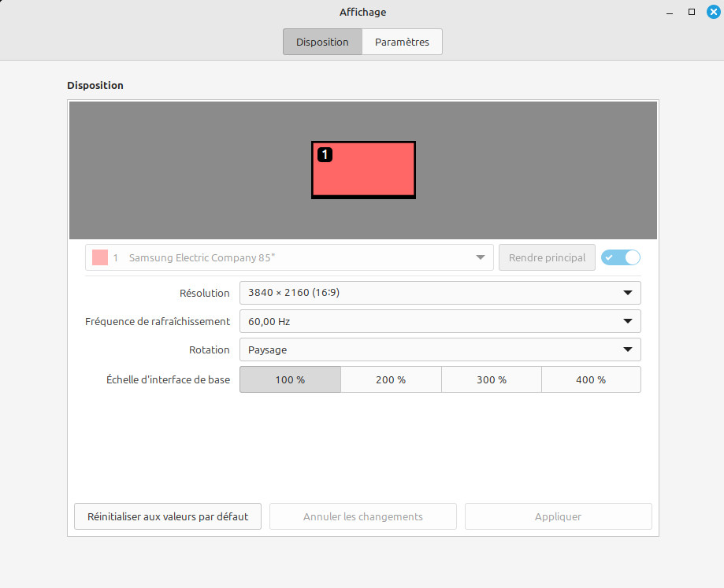
Task: Click monitor 1 rectangle in layout preview
Action: coord(363,170)
